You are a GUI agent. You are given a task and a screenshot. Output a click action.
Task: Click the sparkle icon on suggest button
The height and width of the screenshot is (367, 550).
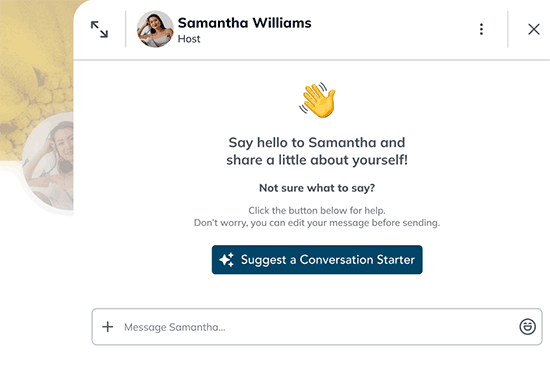[227, 260]
